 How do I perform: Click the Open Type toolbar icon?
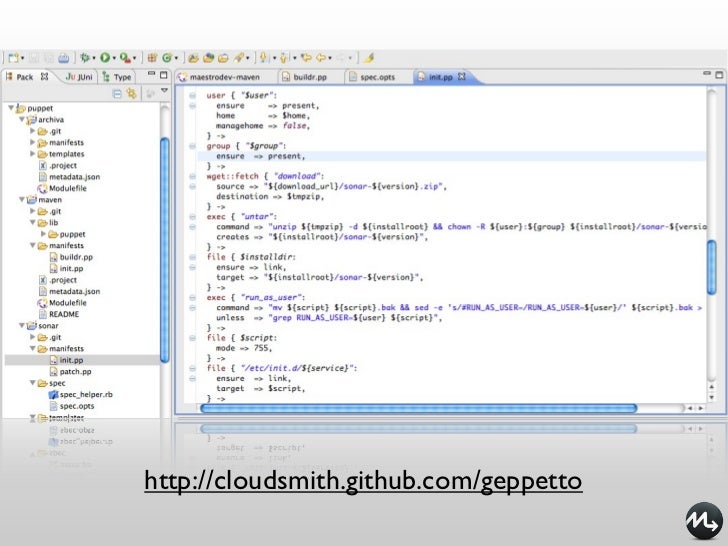[194, 58]
